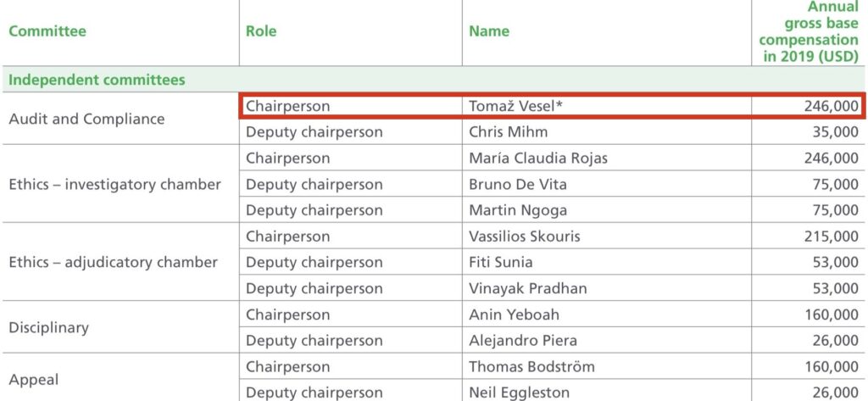Click the name Vassilios Skouris

click(524, 237)
